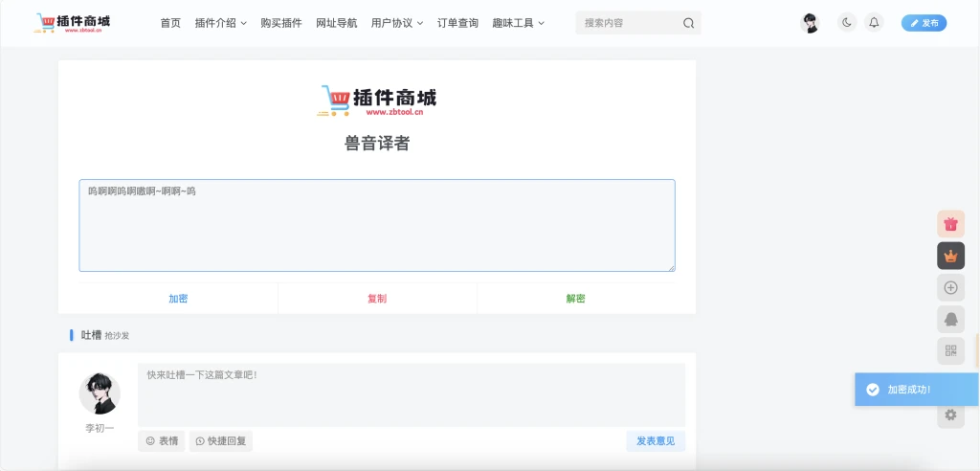980x471 pixels.
Task: Expand the 趣味工具 dropdown menu
Action: (x=518, y=23)
